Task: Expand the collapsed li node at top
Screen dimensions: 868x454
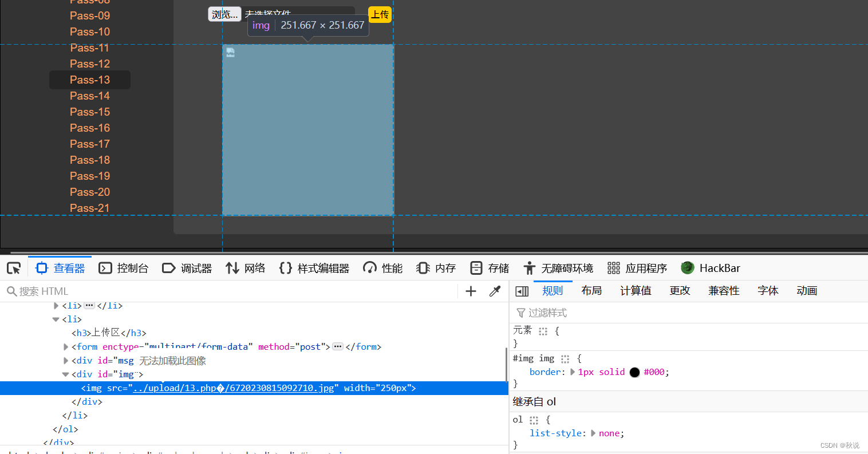Action: 56,306
